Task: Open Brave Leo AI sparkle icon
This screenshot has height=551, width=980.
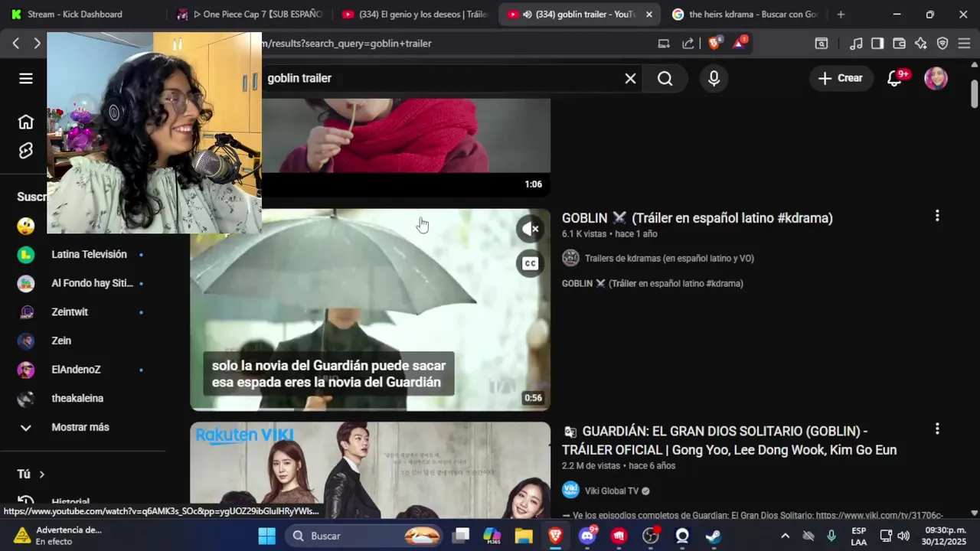Action: pos(921,44)
